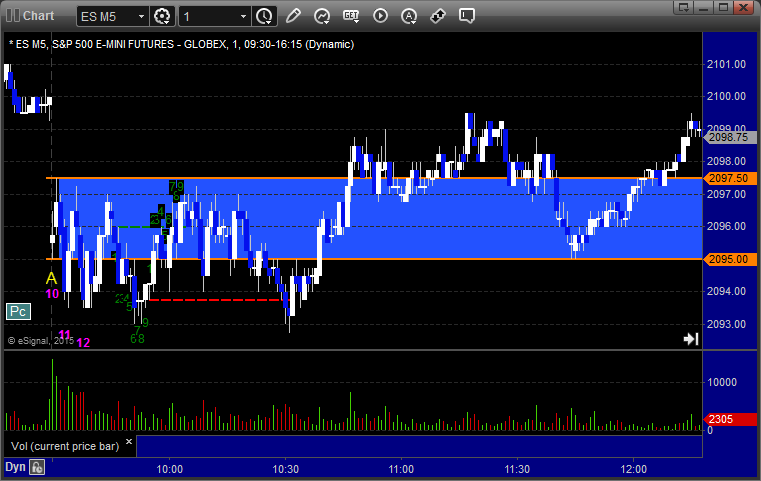This screenshot has height=481, width=761.
Task: Open the comment bubble icon
Action: 466,16
